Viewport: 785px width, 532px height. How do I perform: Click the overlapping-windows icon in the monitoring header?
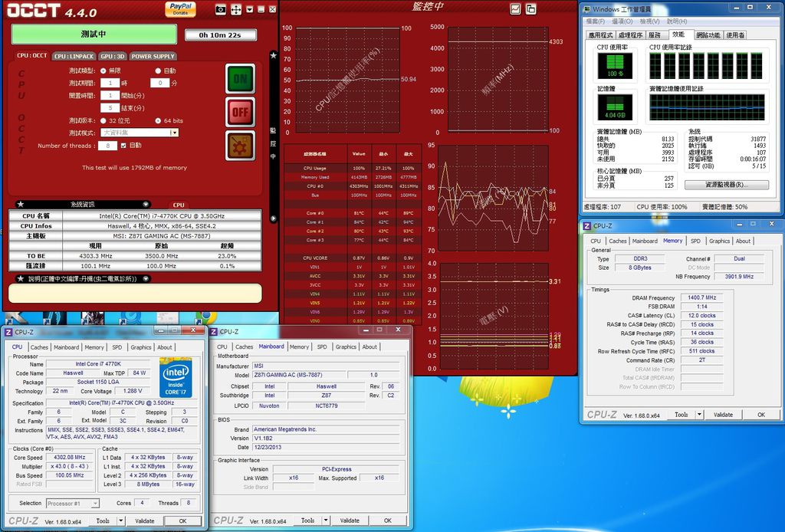(530, 8)
